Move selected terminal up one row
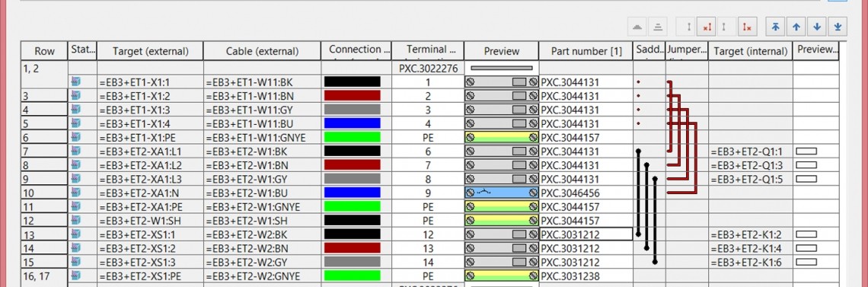Image resolution: width=868 pixels, height=287 pixels. pos(796,26)
